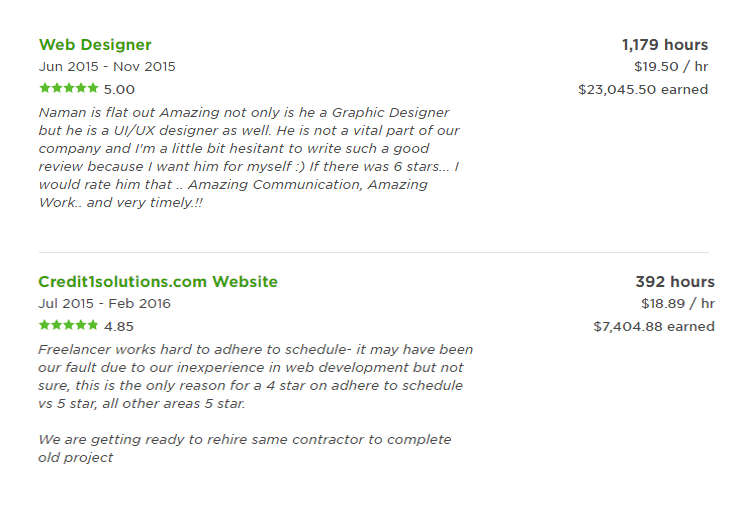
Task: Click the last star of Credit1solutions rating
Action: click(x=93, y=325)
